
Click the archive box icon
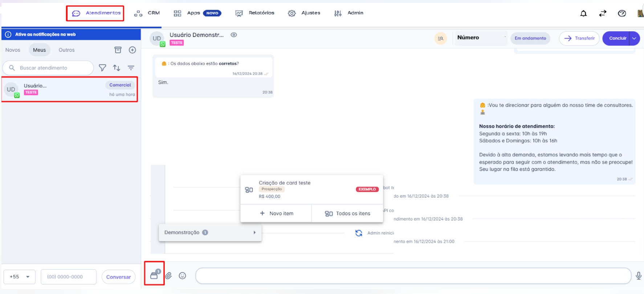pyautogui.click(x=118, y=50)
